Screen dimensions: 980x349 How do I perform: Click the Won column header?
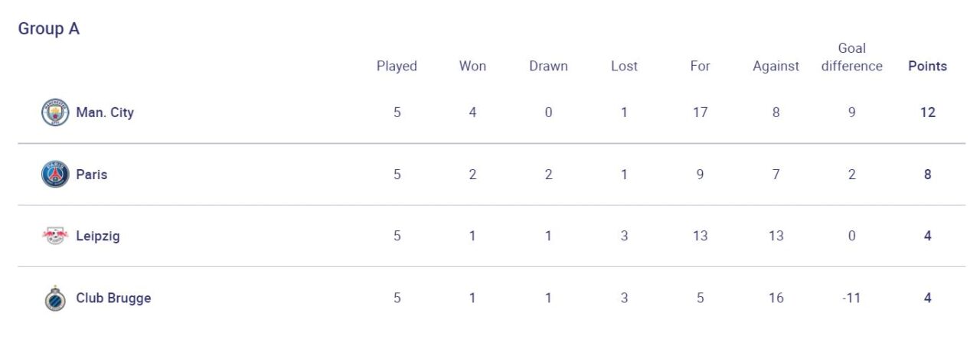[472, 66]
